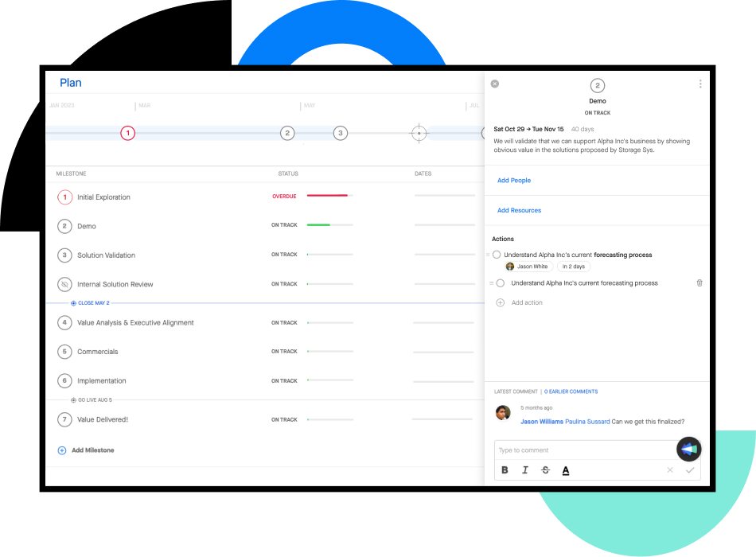Check second forecasting process action circle
The height and width of the screenshot is (557, 756).
(x=501, y=283)
